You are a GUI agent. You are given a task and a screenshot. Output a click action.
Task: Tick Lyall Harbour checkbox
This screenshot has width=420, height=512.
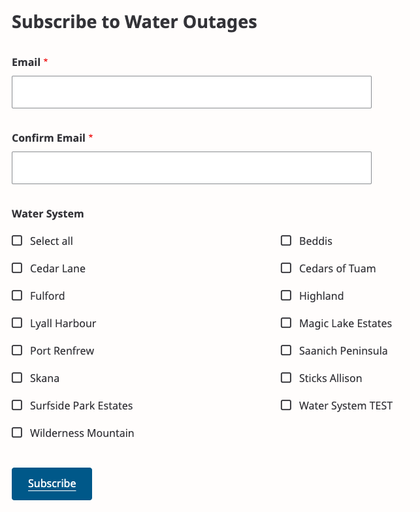(x=17, y=323)
